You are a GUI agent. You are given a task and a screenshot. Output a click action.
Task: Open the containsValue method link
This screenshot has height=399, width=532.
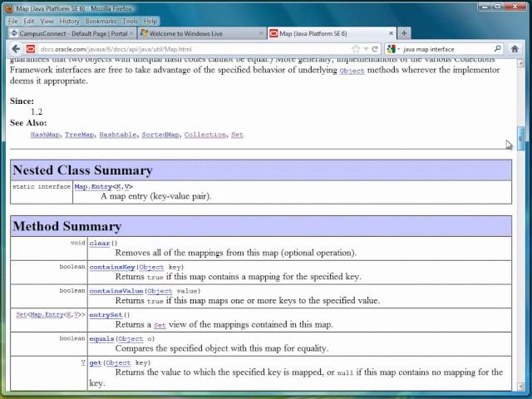coord(116,291)
